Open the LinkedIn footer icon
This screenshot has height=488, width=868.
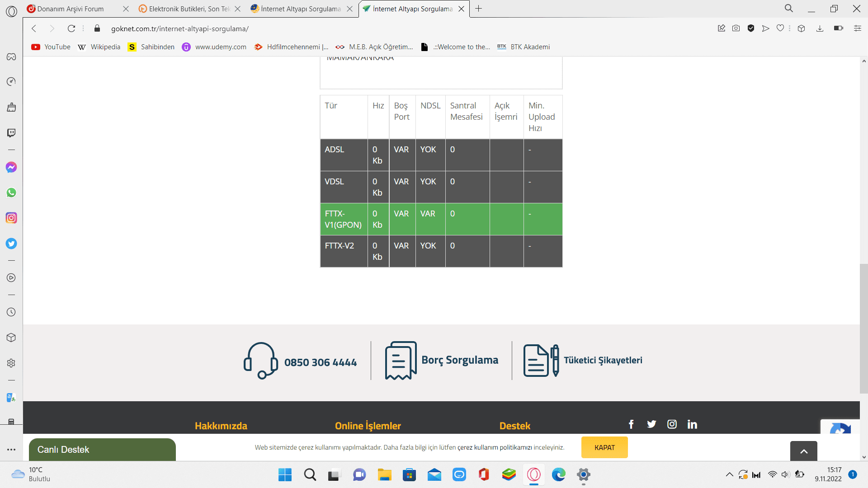[692, 424]
